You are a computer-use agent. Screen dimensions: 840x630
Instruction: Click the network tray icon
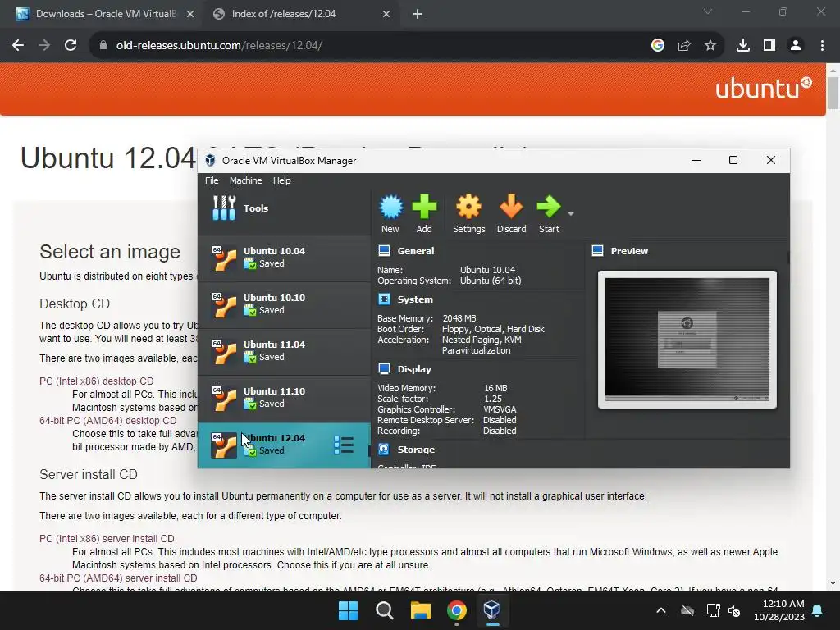pyautogui.click(x=713, y=610)
